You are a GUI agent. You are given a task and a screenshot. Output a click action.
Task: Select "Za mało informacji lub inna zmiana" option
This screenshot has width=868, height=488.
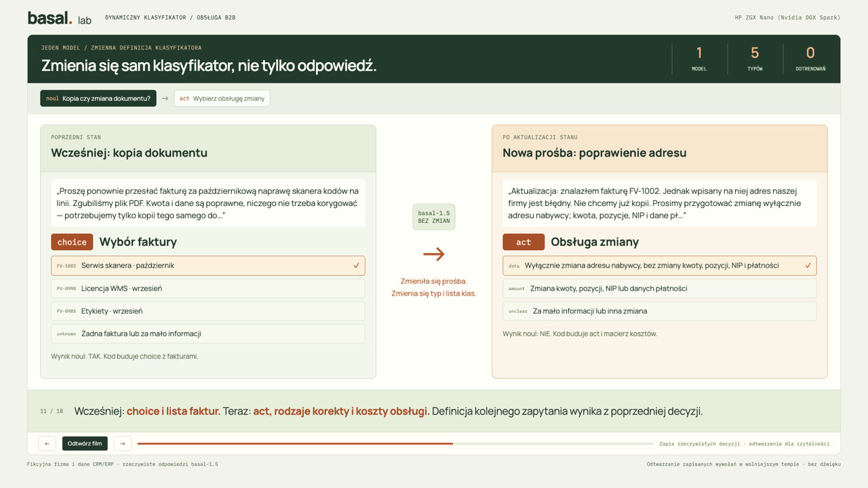(659, 311)
